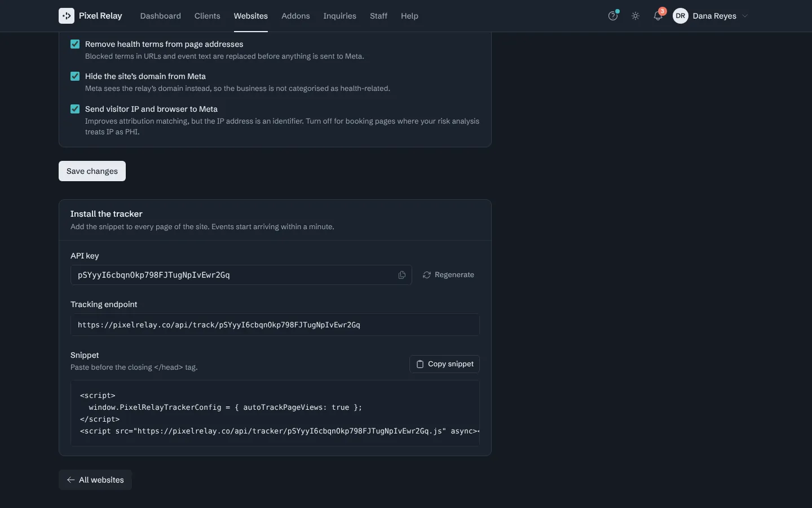This screenshot has height=508, width=812.
Task: Expand the Dana Reyes account menu chevron
Action: pyautogui.click(x=745, y=16)
